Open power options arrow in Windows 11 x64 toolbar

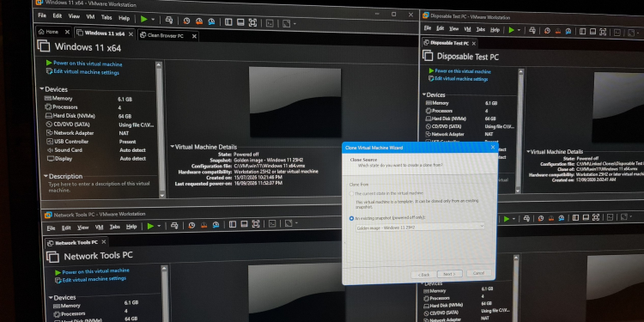[153, 20]
